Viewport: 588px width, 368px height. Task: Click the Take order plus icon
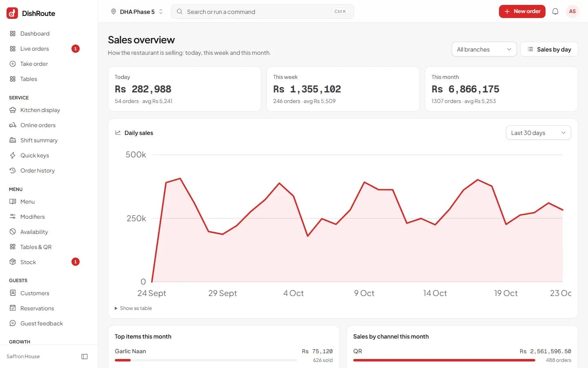(13, 64)
